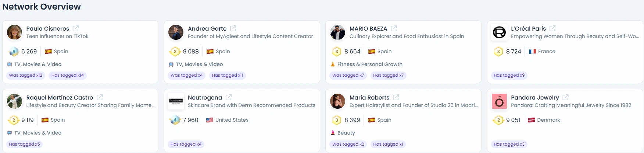Click TV category icon on Andrea Garte card
This screenshot has height=153, width=644.
171,65
